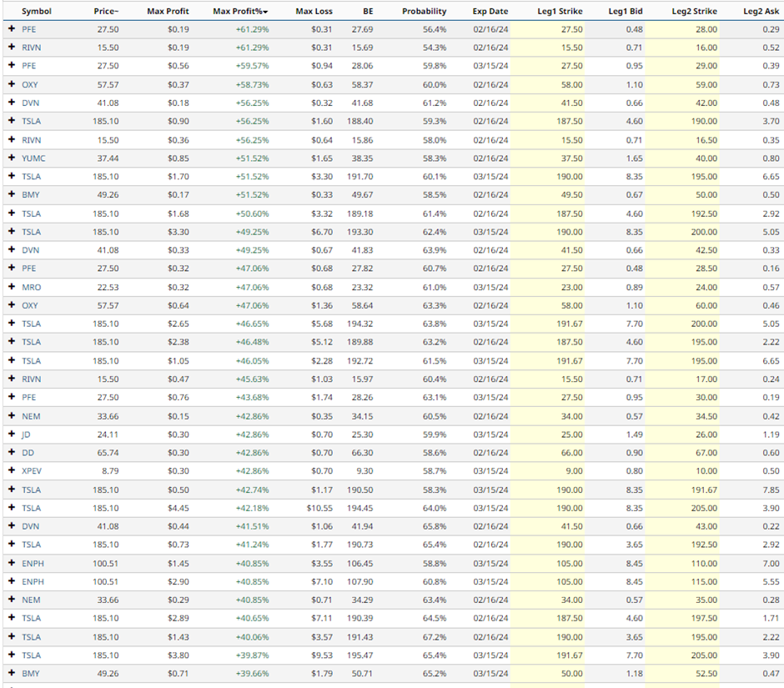This screenshot has width=784, height=688.
Task: Expand the NEM row with $0.15 profit
Action: pos(12,416)
